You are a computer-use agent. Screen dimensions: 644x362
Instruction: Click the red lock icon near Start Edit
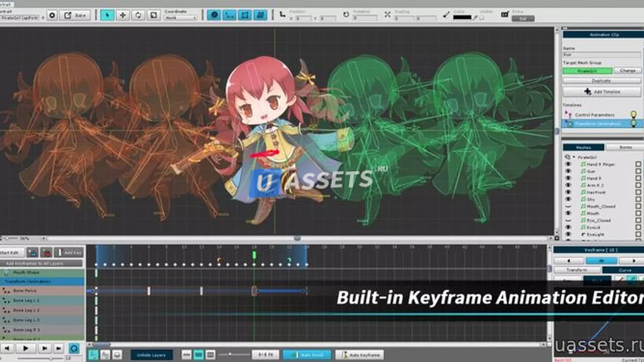coord(46,252)
